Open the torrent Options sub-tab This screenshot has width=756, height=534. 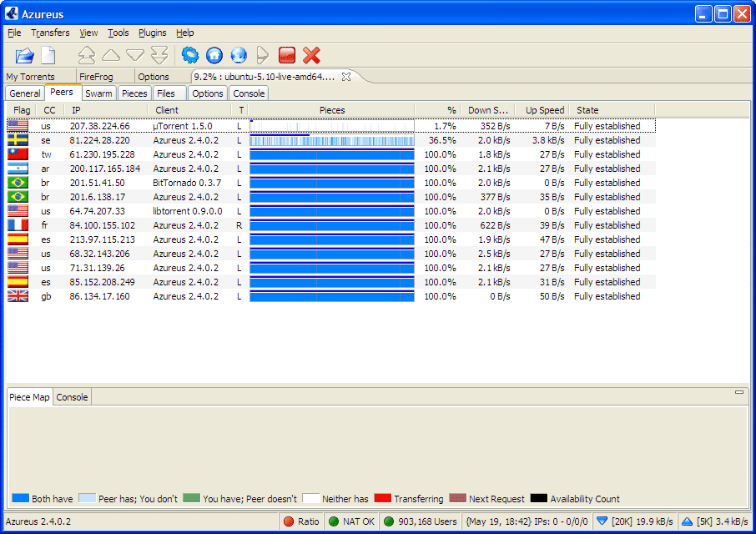pos(207,93)
